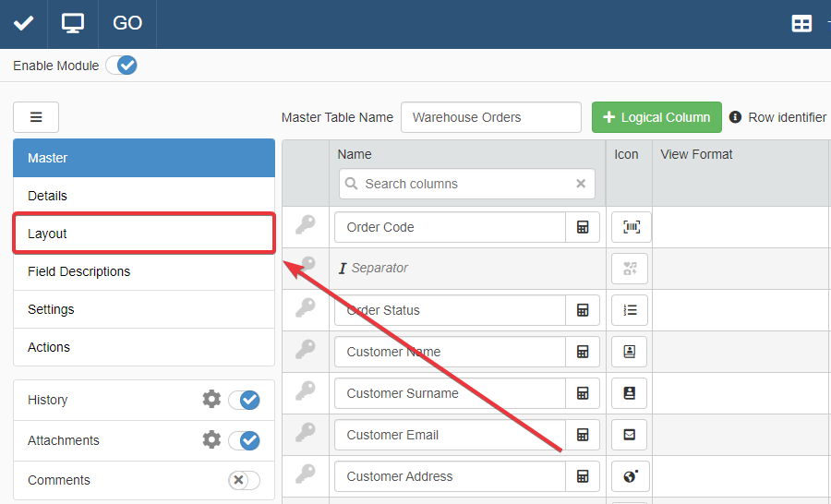Turn off the Attachments toggle

coord(245,440)
